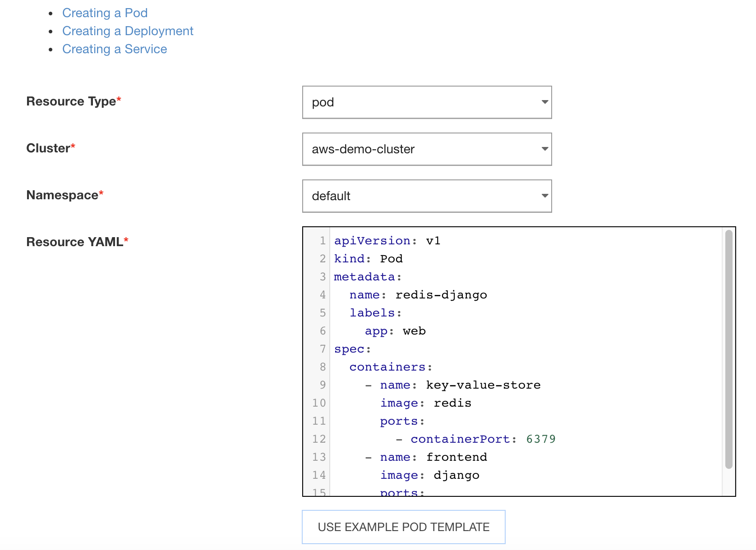The height and width of the screenshot is (550, 756).
Task: Place cursor on apiVersion: v1 line
Action: click(387, 241)
